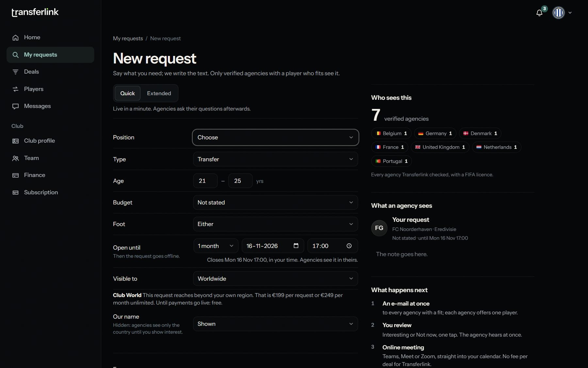Click the Team people icon
Viewport: 588px width, 368px height.
tap(15, 158)
